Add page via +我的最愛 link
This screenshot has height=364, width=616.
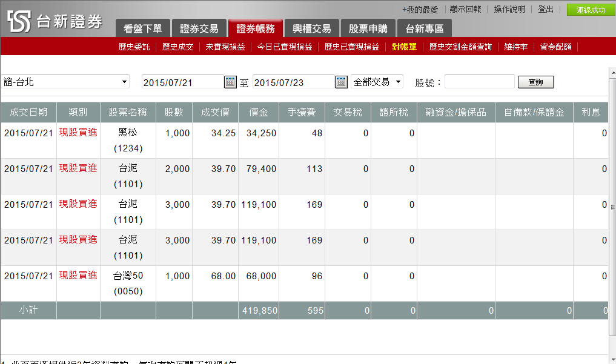pos(420,10)
